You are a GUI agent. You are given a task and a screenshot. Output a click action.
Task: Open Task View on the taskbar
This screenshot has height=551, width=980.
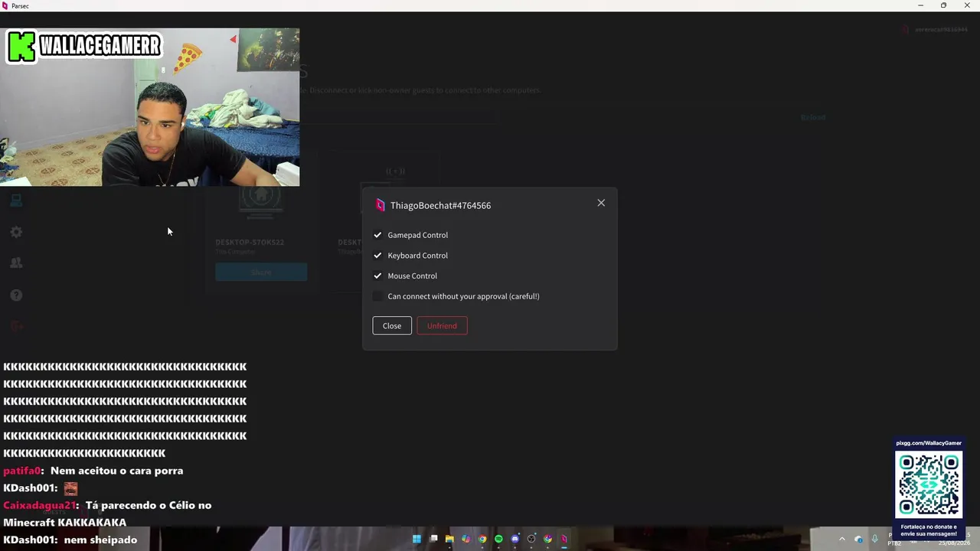point(433,539)
